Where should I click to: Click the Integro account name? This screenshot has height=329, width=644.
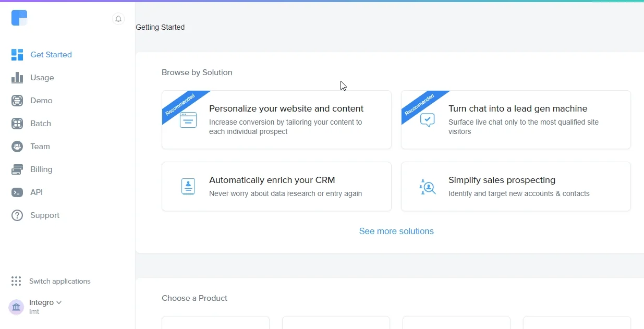41,302
